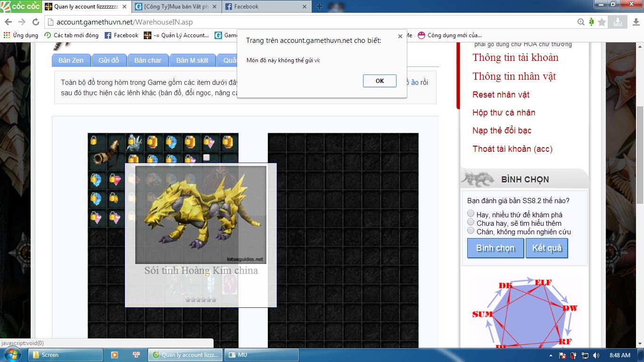The image size is (644, 362).
Task: Click Thông tin nhân vật link
Action: pos(514,76)
